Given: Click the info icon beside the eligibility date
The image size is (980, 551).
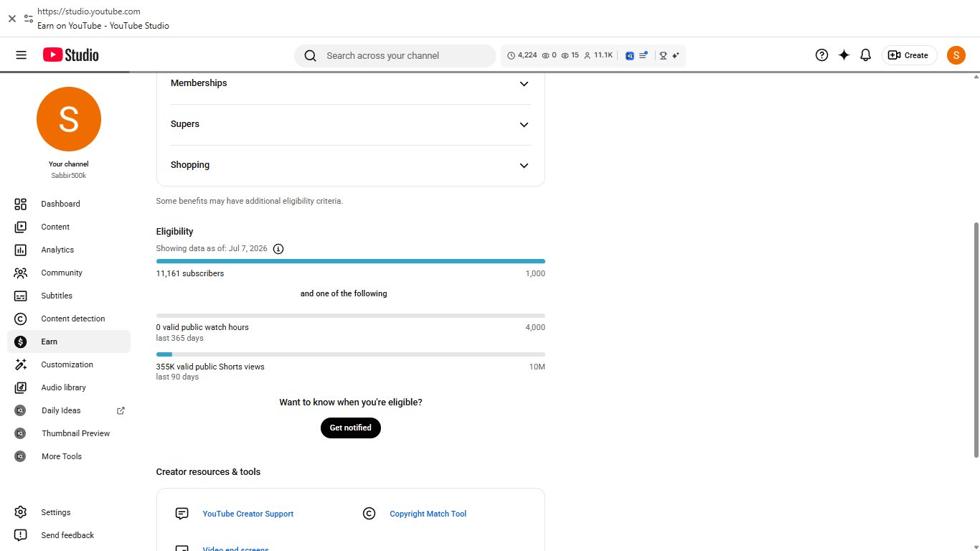Looking at the screenshot, I should coord(278,249).
